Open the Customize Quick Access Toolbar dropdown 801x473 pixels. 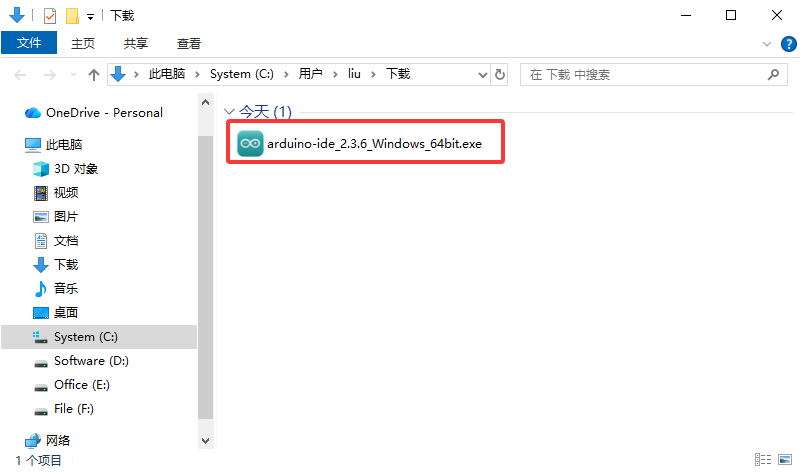pyautogui.click(x=90, y=17)
